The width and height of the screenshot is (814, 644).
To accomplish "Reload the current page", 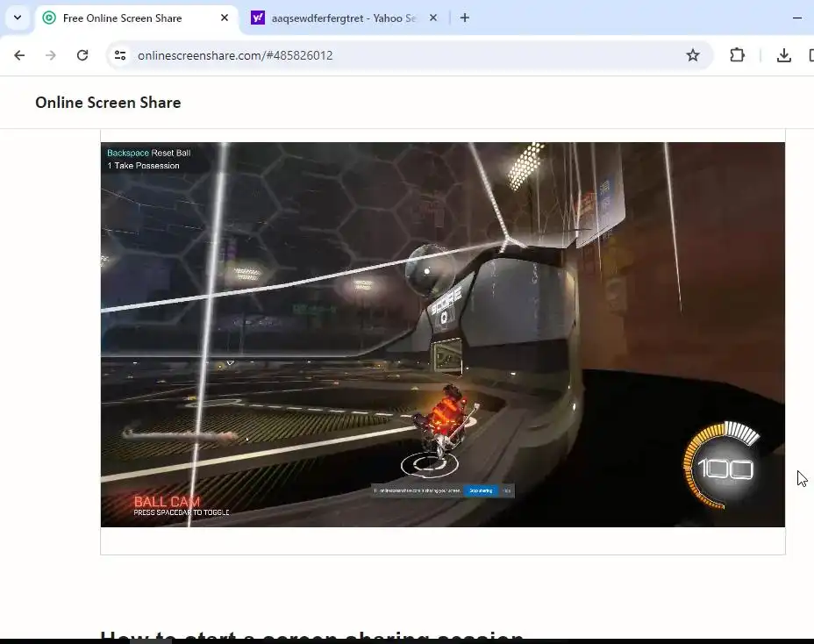I will click(82, 55).
